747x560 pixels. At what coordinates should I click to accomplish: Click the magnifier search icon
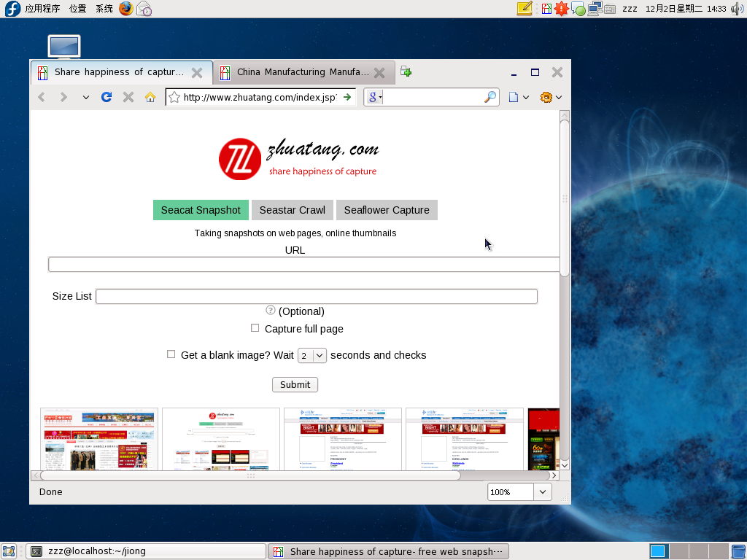coord(489,97)
